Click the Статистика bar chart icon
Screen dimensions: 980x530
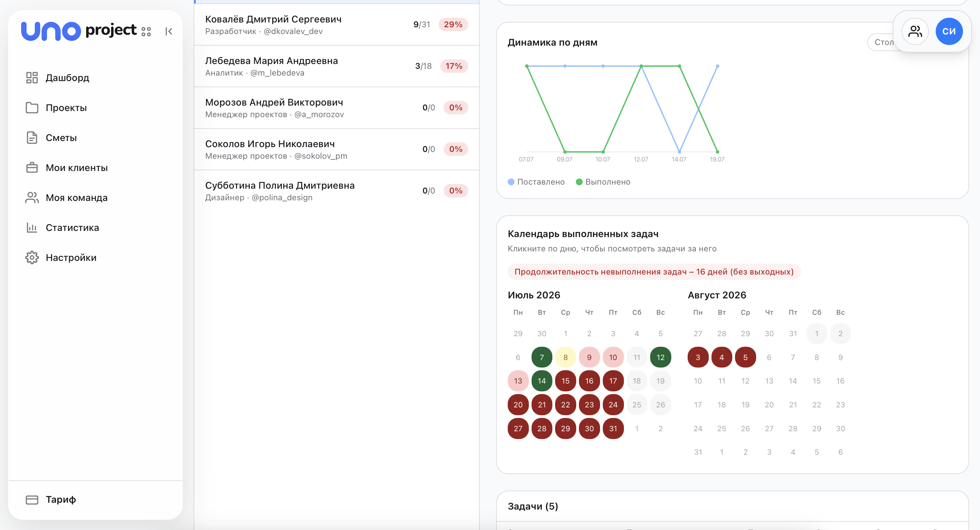tap(32, 228)
